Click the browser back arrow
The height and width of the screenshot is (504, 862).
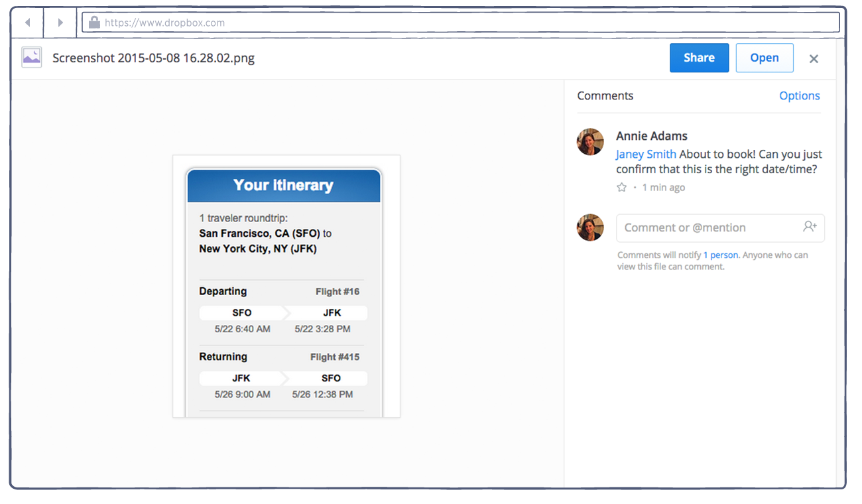(x=27, y=23)
